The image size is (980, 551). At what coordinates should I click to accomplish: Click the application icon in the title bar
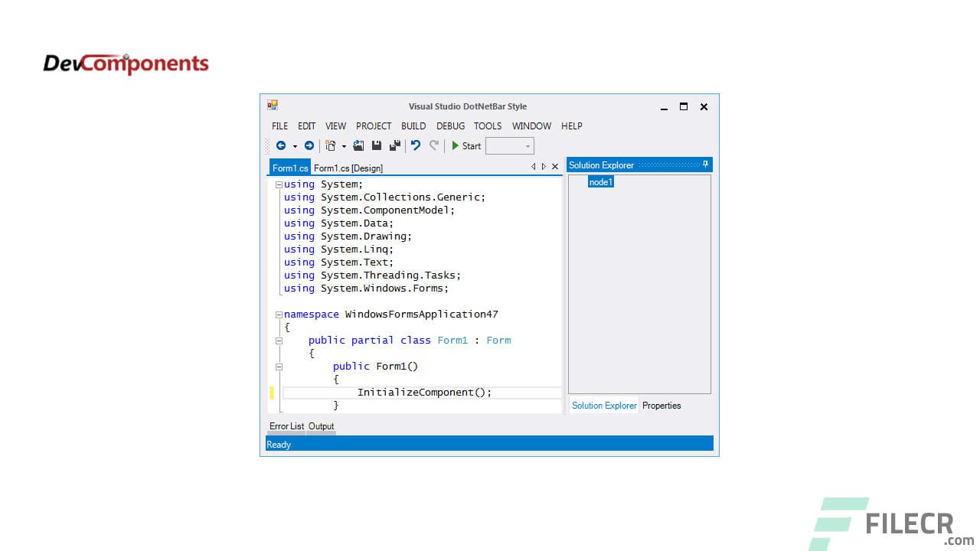point(273,105)
